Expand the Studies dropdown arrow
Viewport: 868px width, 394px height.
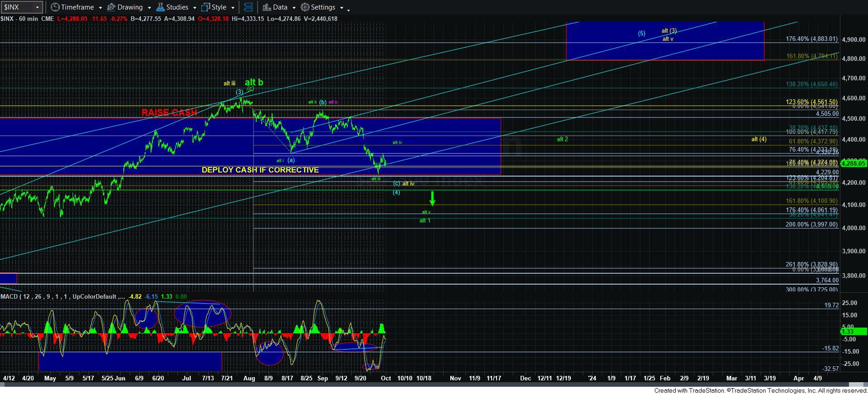195,8
